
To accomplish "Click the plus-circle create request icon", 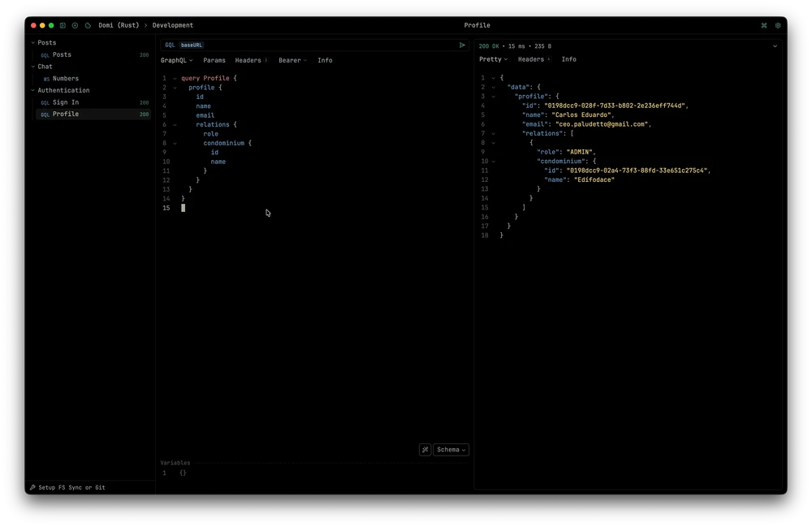I will pos(75,25).
